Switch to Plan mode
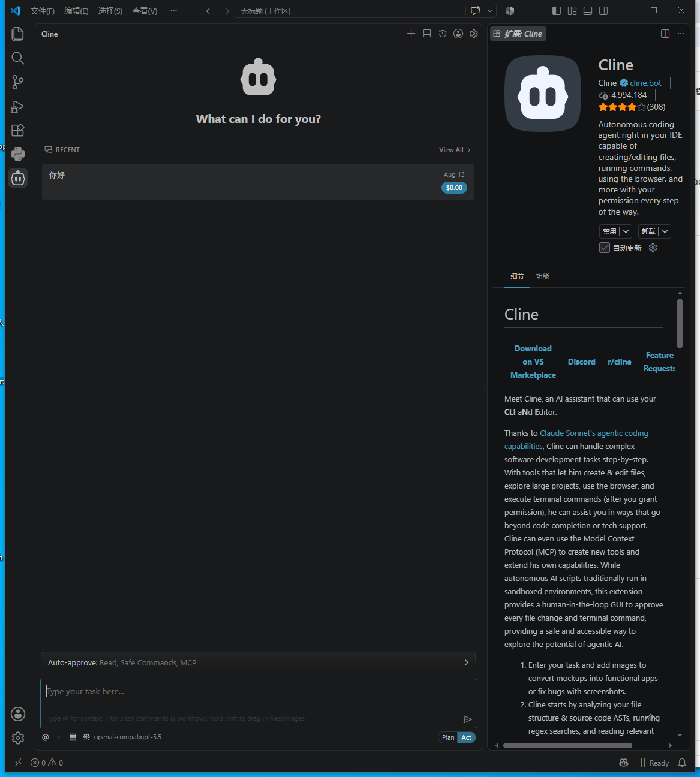The width and height of the screenshot is (700, 777). [448, 737]
